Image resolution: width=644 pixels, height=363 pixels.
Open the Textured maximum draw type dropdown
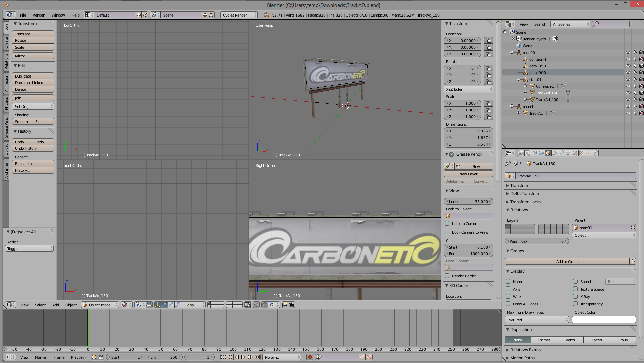[537, 320]
